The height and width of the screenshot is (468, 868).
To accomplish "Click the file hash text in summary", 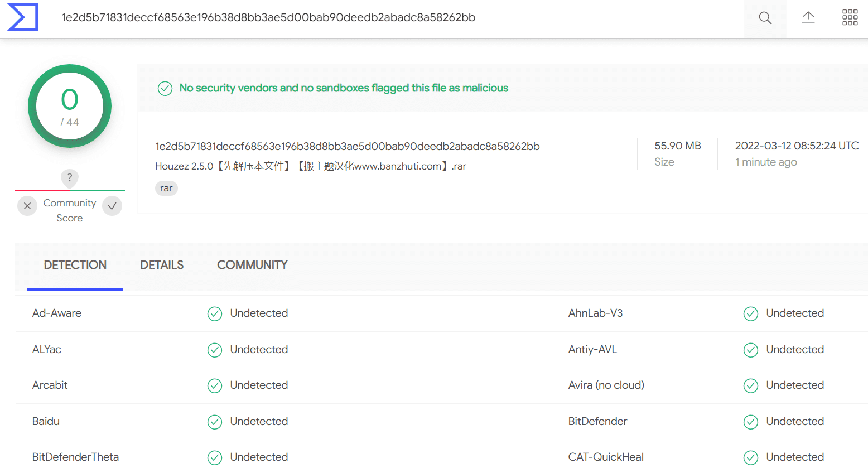I will (x=348, y=146).
